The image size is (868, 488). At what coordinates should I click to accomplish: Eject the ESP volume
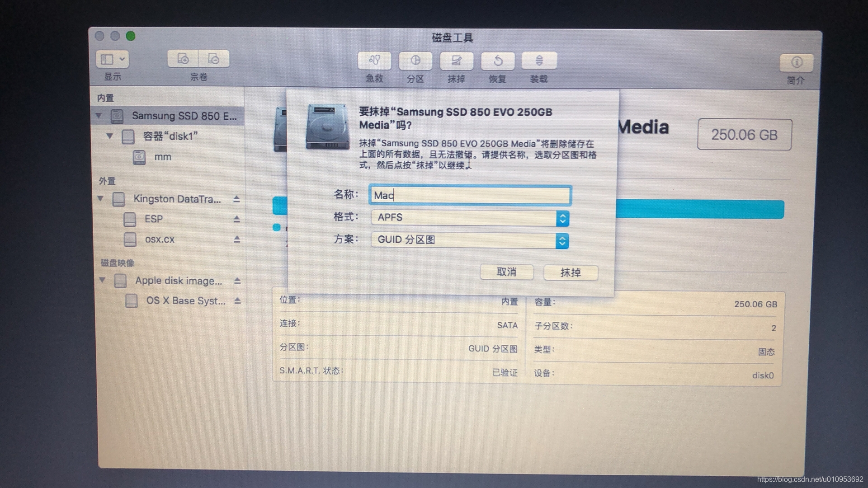236,219
